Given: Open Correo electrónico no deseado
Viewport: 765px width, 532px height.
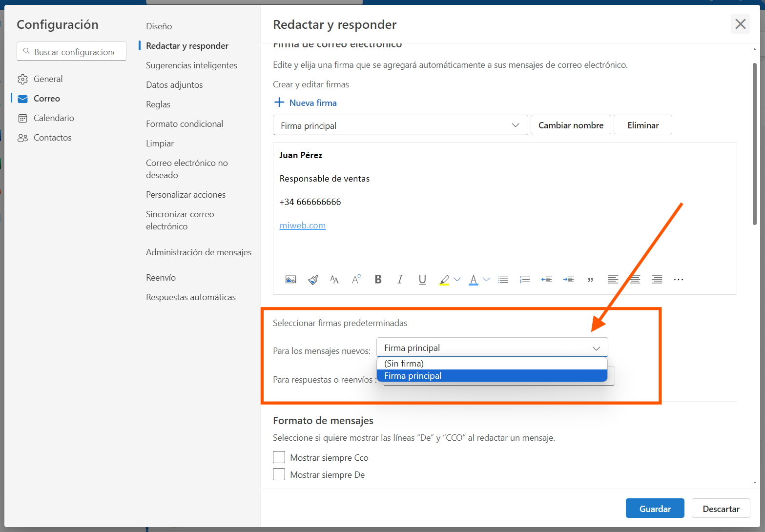Looking at the screenshot, I should pos(187,169).
